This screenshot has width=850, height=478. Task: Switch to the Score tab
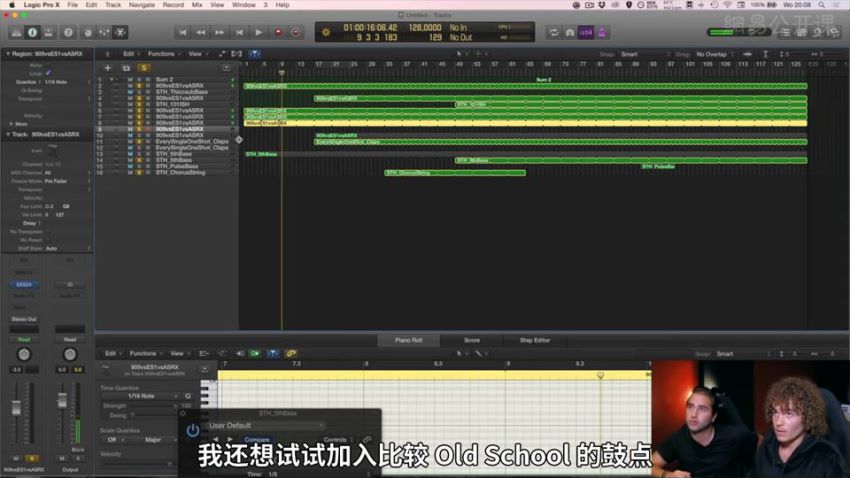(x=472, y=340)
